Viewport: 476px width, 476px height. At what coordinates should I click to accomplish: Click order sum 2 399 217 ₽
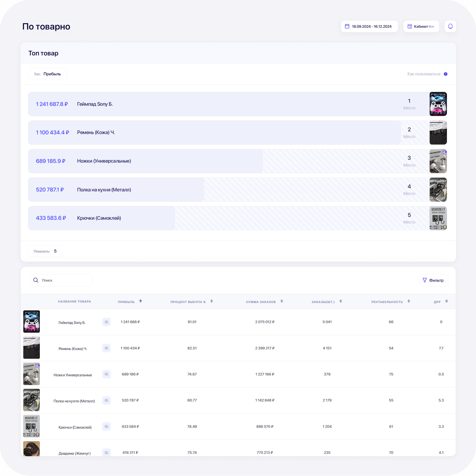265,348
